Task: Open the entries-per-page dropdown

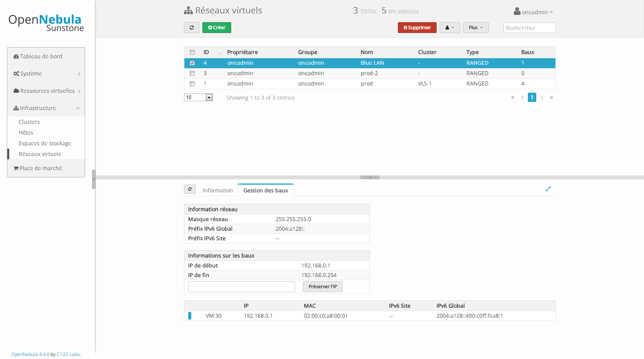Action: coord(198,97)
